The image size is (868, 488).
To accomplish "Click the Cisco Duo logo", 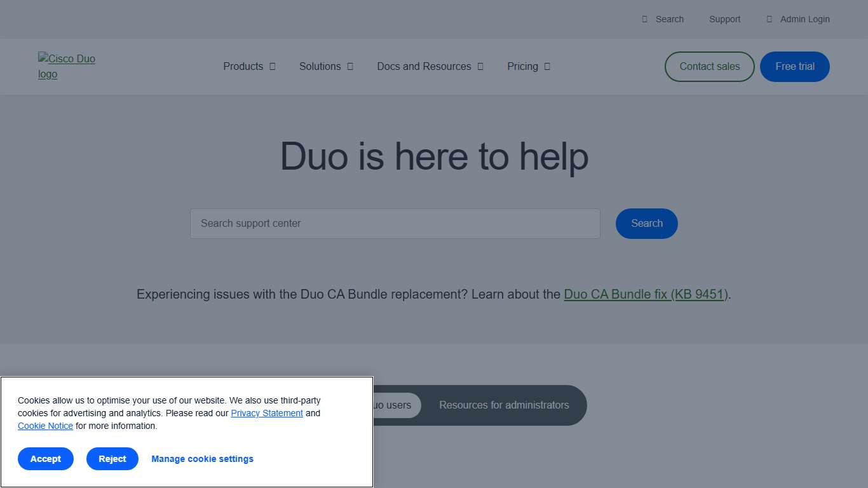I will tap(67, 66).
